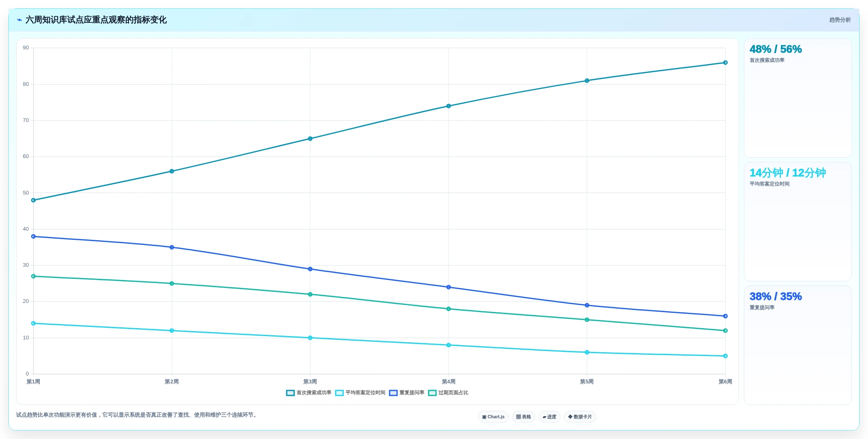Viewport: 868px width, 439px height.
Task: Pick the 第6周 point on 过期页面占比 line
Action: coord(725,331)
